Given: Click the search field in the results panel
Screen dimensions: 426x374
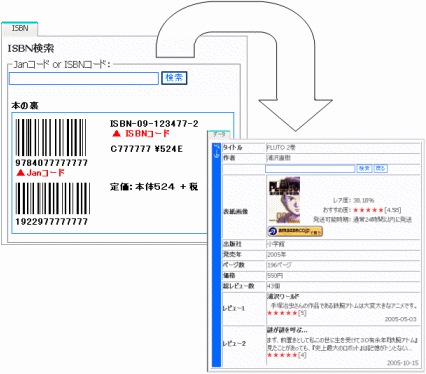Looking at the screenshot, I should tap(310, 169).
